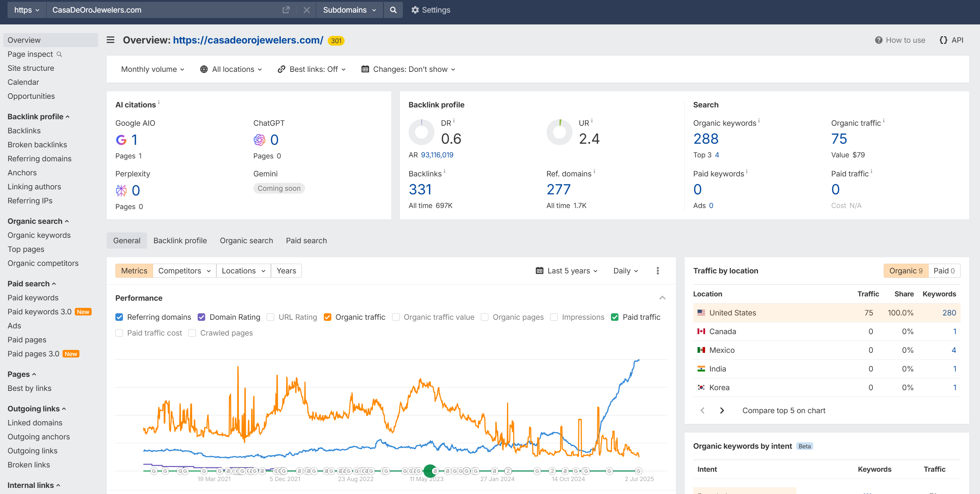Open the Competitors dropdown
The height and width of the screenshot is (494, 980).
point(184,271)
